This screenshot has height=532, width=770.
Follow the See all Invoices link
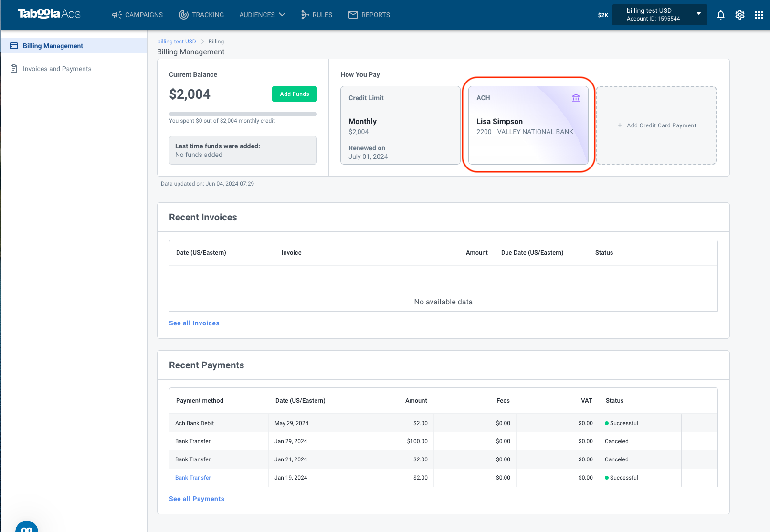(x=194, y=323)
